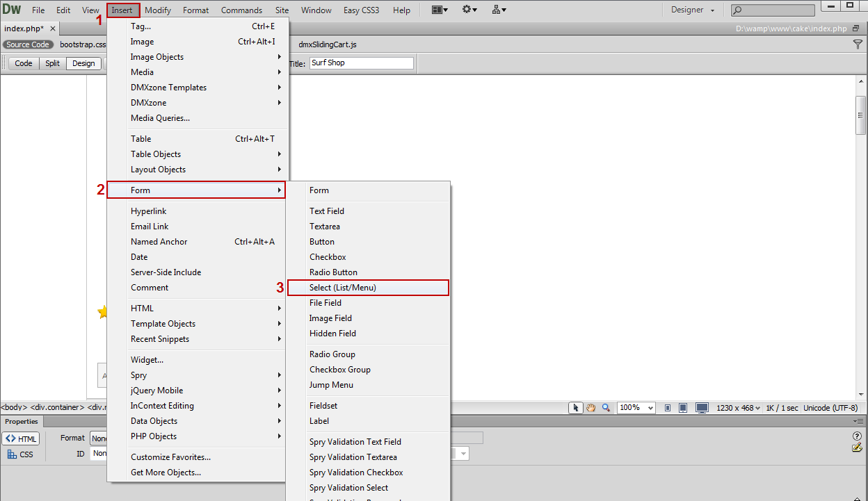Open Properties panel help icon
The height and width of the screenshot is (501, 868).
[858, 436]
